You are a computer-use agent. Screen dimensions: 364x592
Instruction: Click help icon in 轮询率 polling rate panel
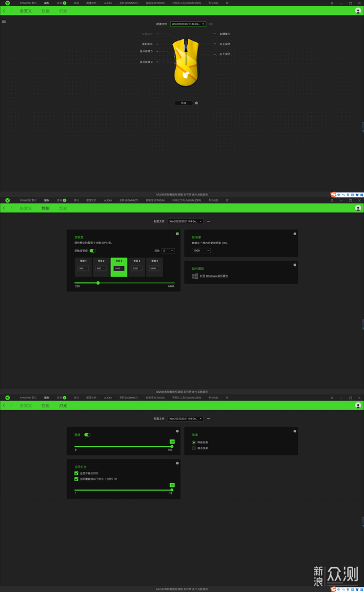pos(295,234)
